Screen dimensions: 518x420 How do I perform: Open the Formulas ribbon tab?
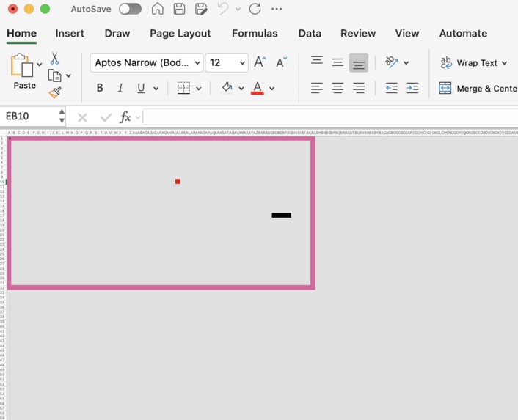point(255,33)
